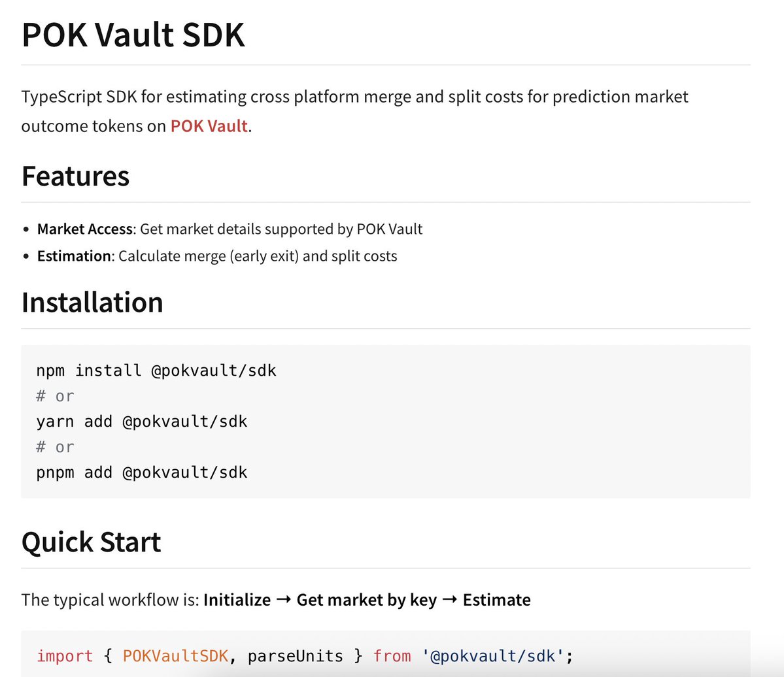Click the pnpm add @pokvault/sdk line
Screen dimensions: 784x677
point(141,472)
